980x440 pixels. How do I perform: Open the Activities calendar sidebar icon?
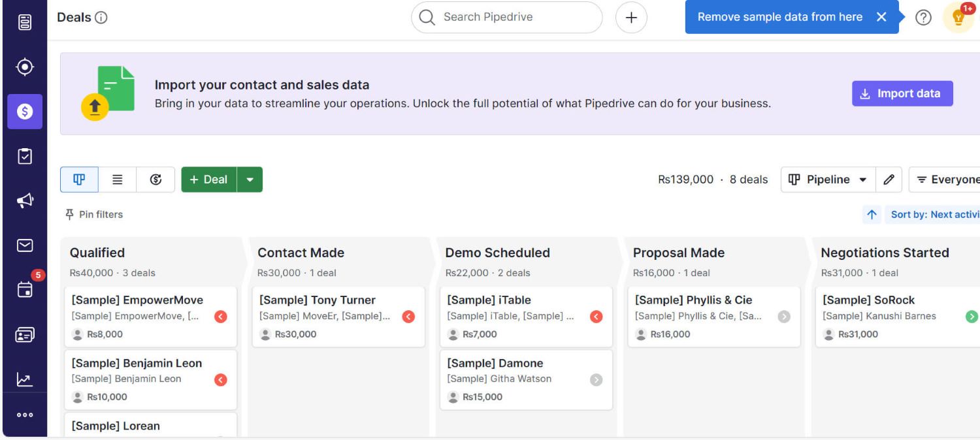tap(25, 289)
